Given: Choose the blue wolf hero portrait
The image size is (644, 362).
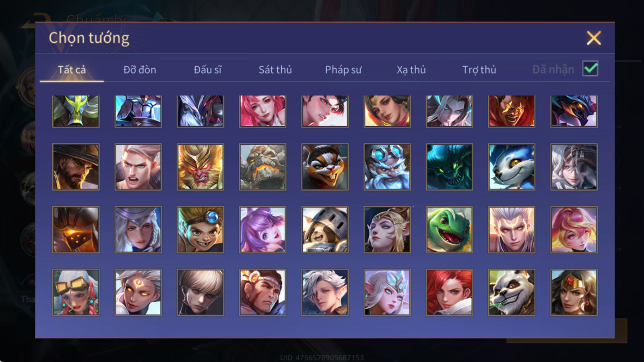Looking at the screenshot, I should point(512,167).
